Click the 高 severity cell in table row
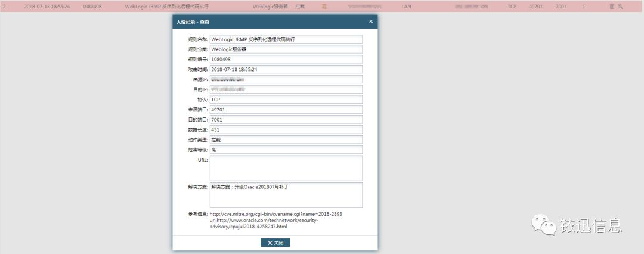Screen dimensions: 644x254 (324, 7)
